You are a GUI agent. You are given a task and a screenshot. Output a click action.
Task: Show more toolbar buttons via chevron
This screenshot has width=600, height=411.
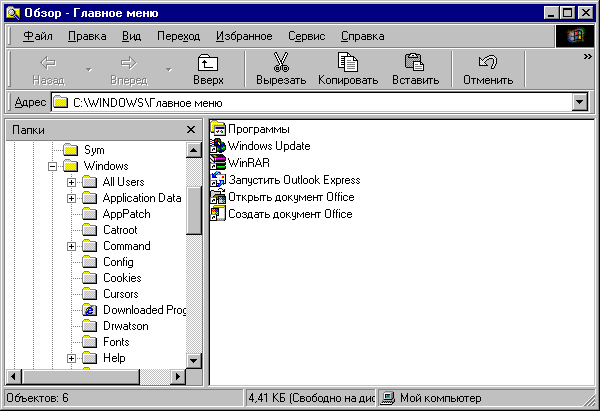[x=587, y=57]
